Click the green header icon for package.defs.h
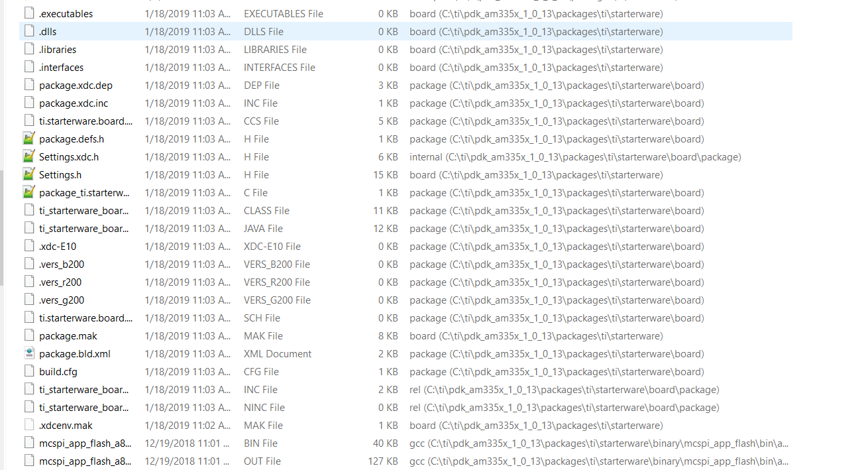The height and width of the screenshot is (470, 868). (28, 138)
